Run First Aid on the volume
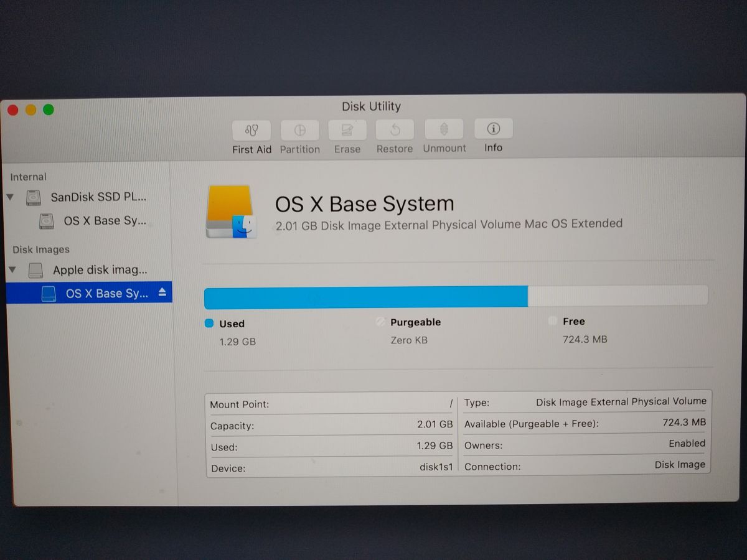The width and height of the screenshot is (747, 560). (x=251, y=131)
